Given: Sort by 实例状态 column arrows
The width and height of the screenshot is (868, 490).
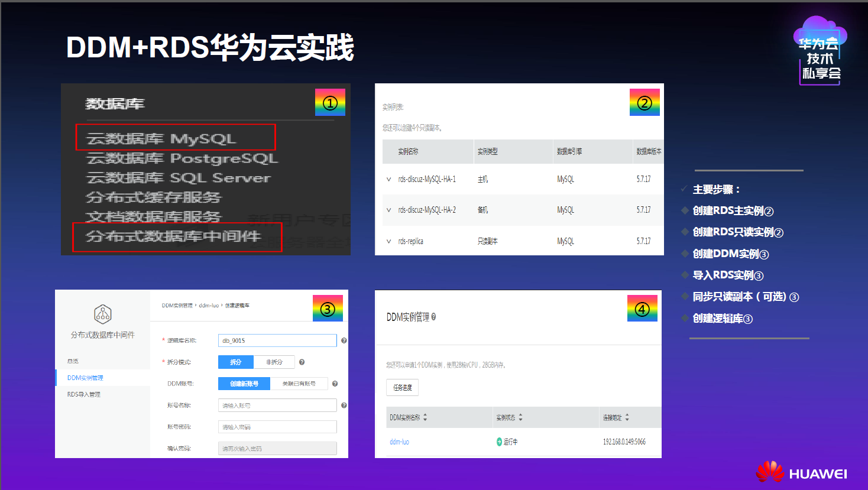Looking at the screenshot, I should (x=520, y=417).
